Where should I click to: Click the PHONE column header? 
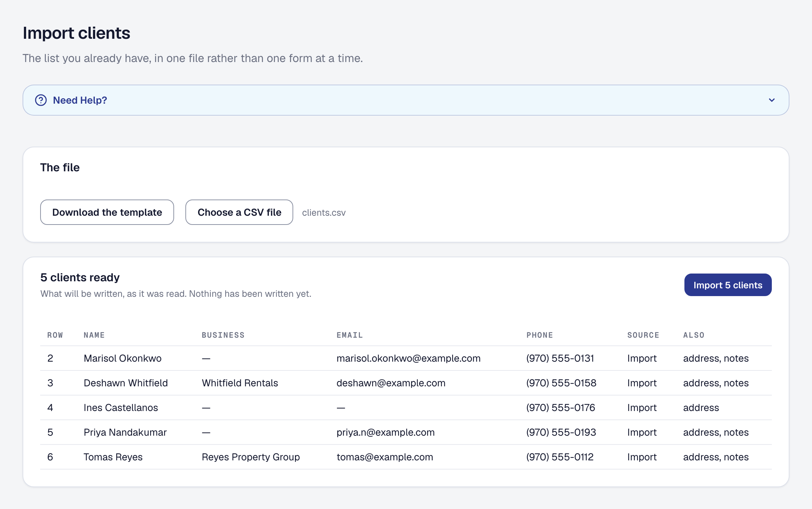[540, 335]
